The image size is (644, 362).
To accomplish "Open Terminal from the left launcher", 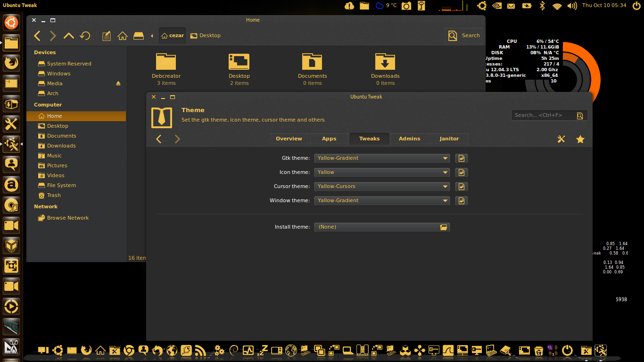I will 11,84.
